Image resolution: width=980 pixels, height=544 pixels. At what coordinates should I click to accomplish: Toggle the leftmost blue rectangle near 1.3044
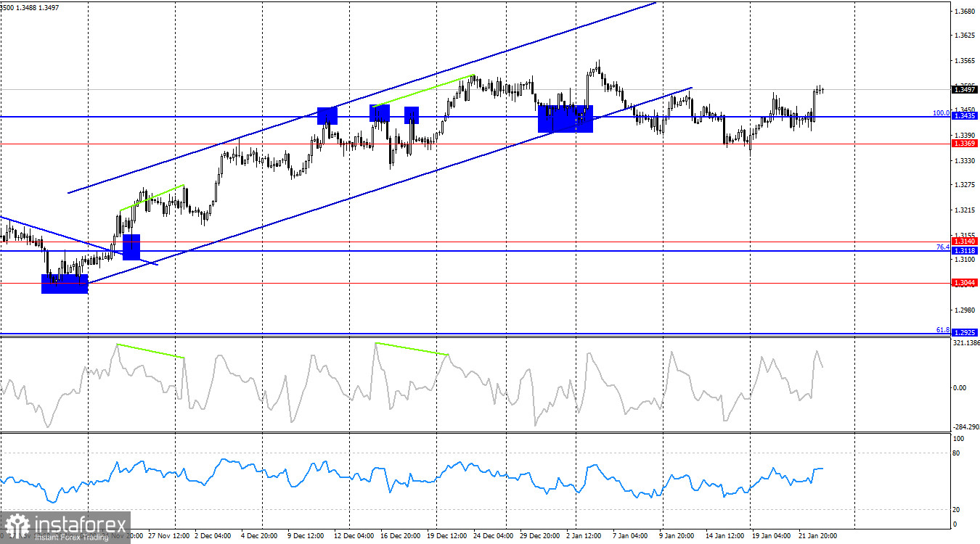64,284
